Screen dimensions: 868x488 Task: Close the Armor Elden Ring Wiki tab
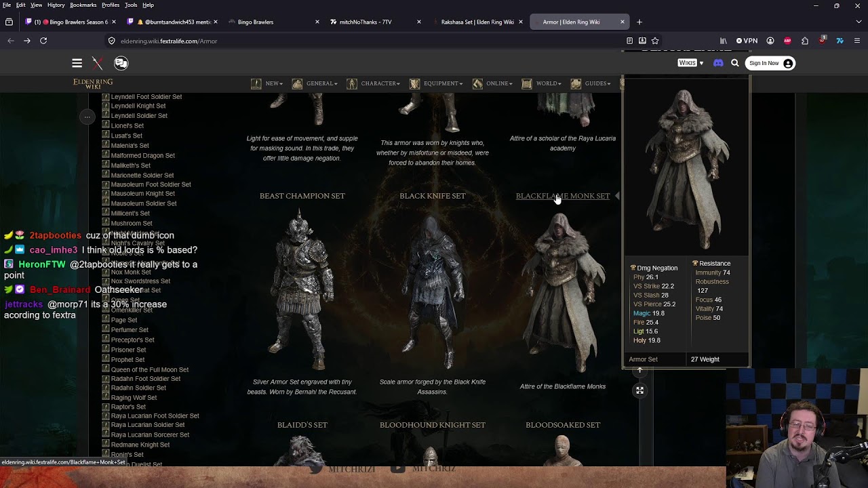[x=622, y=22]
